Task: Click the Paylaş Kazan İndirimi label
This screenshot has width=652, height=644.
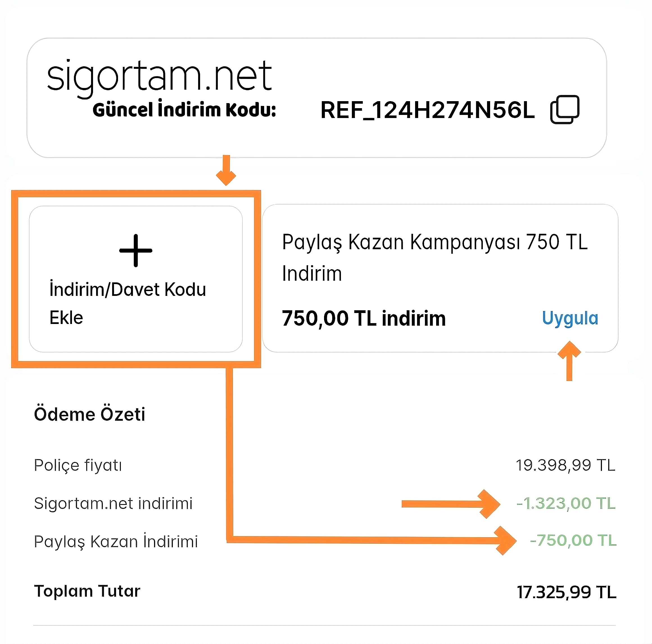Action: [116, 541]
